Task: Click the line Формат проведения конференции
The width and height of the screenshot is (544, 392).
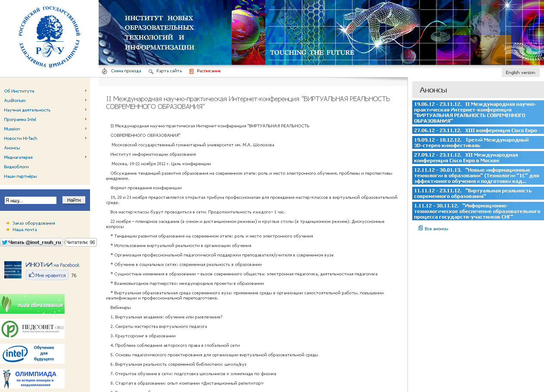Action: [146, 188]
